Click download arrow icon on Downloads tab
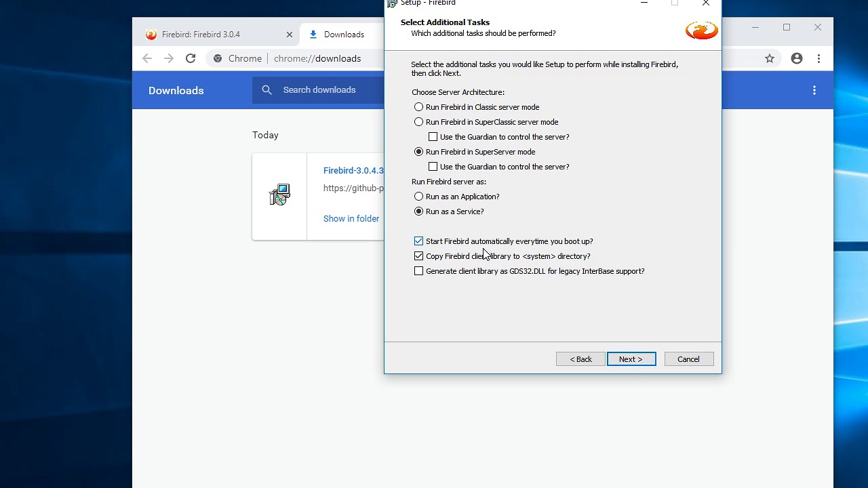 point(313,35)
